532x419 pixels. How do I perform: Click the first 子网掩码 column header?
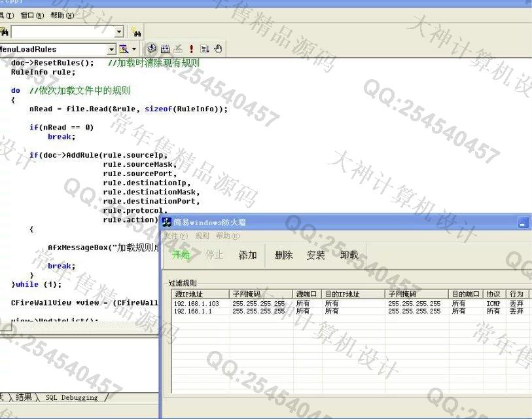[261, 294]
